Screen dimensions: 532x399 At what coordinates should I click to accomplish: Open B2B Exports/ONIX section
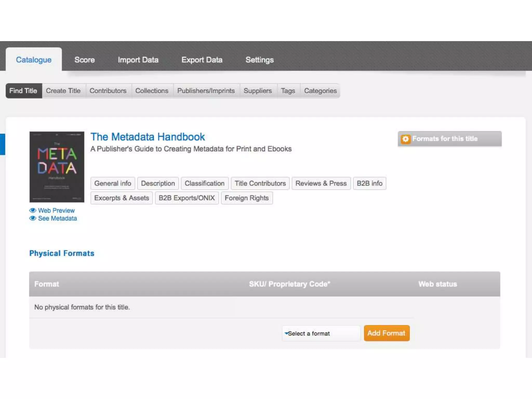coord(187,198)
